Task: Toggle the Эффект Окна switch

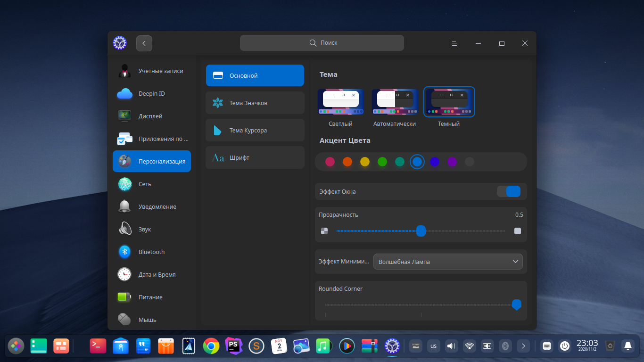Action: click(x=509, y=191)
